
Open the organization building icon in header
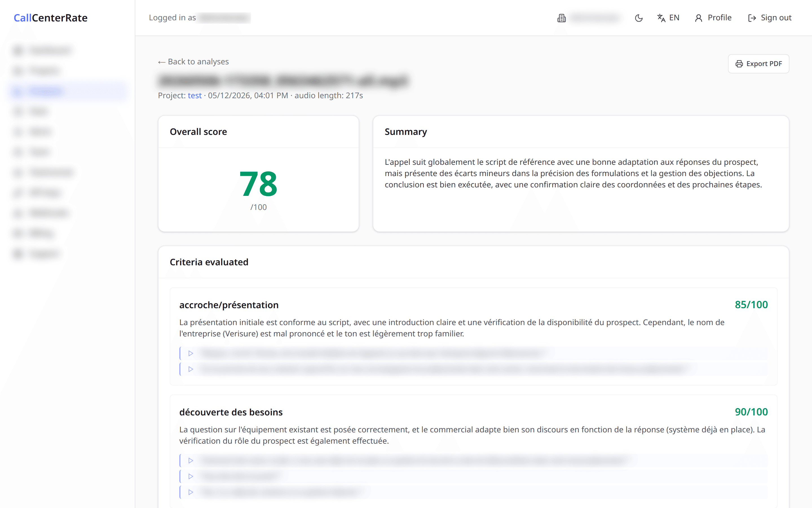pyautogui.click(x=561, y=18)
